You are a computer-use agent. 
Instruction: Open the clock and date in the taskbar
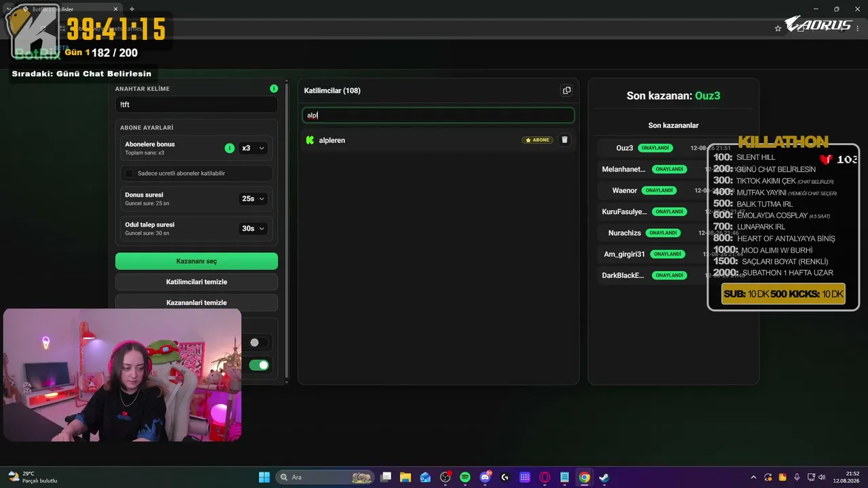click(847, 477)
